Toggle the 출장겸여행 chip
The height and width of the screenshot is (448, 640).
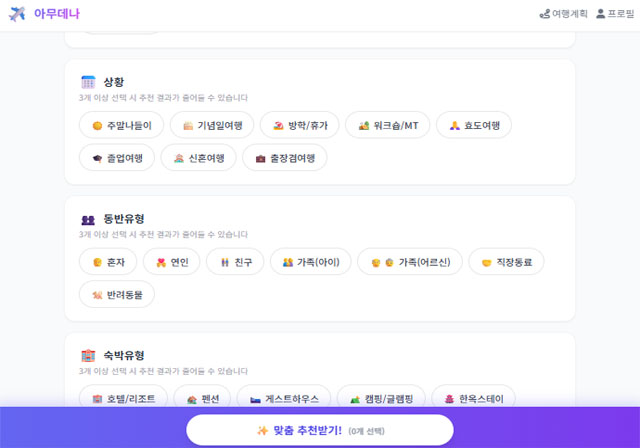285,158
